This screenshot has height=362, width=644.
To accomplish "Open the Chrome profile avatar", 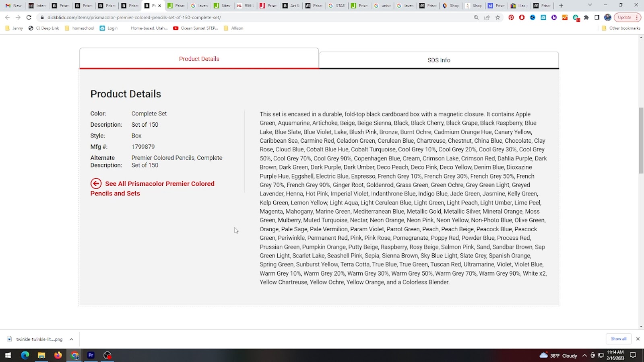I will tap(608, 17).
